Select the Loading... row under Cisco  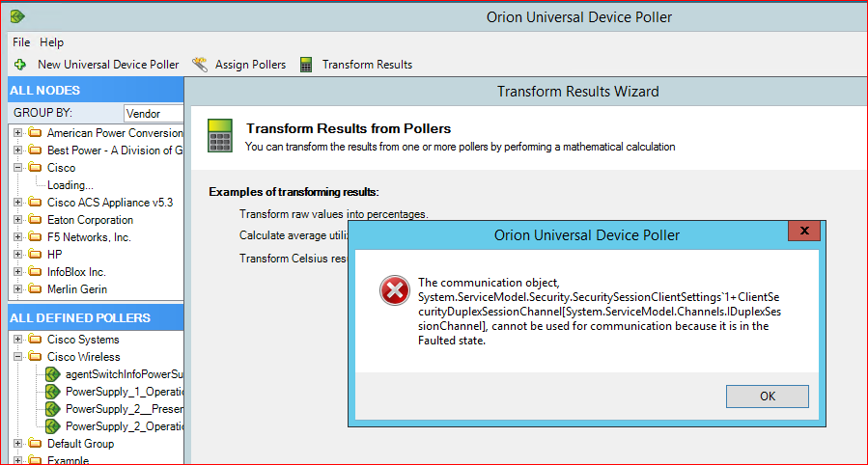click(70, 185)
